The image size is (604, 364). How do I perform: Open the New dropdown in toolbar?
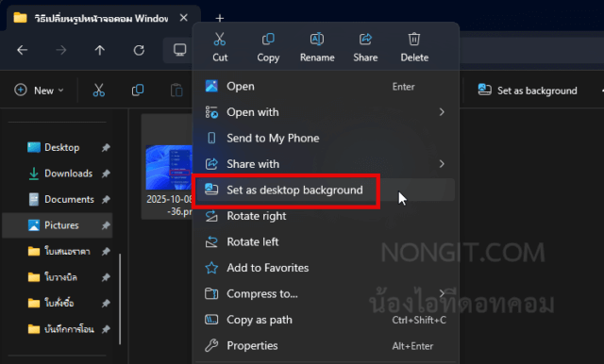click(39, 91)
